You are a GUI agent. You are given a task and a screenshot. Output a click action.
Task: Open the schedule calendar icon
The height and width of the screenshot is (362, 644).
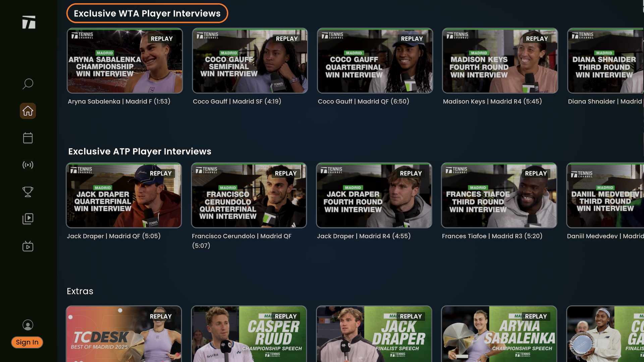(x=28, y=138)
